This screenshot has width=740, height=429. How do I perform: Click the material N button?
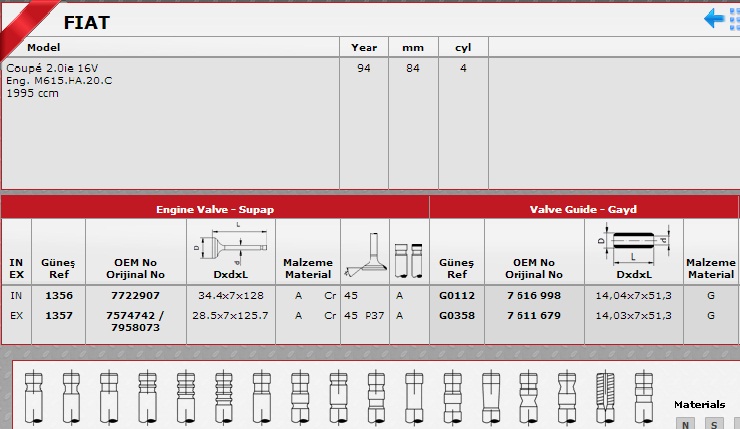point(685,423)
